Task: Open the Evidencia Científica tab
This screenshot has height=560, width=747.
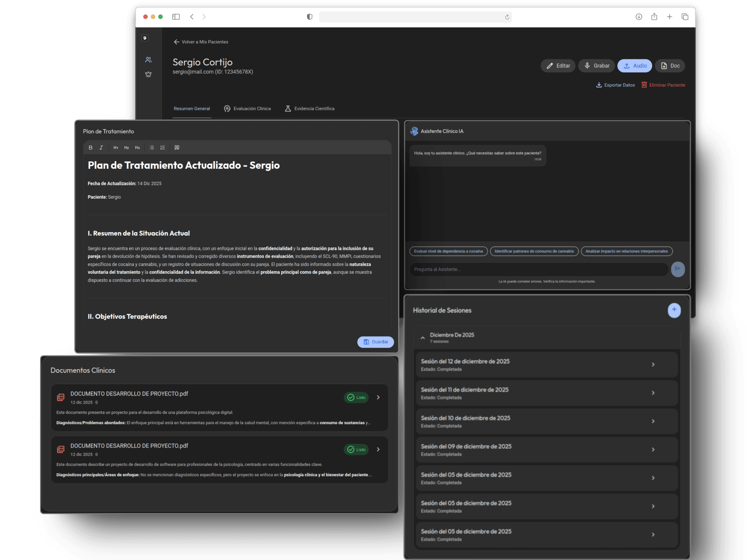Action: 310,109
